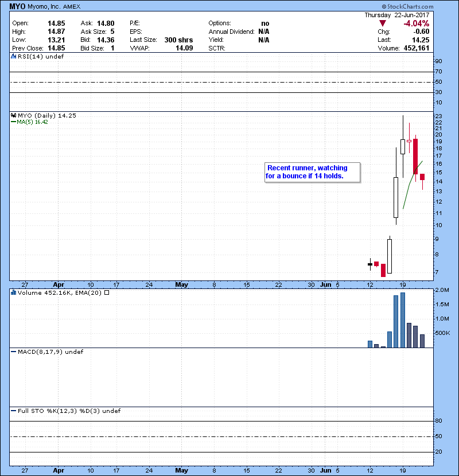The width and height of the screenshot is (459, 476).
Task: Click the MYO (Daily) 14.25 chart label
Action: pyautogui.click(x=47, y=116)
